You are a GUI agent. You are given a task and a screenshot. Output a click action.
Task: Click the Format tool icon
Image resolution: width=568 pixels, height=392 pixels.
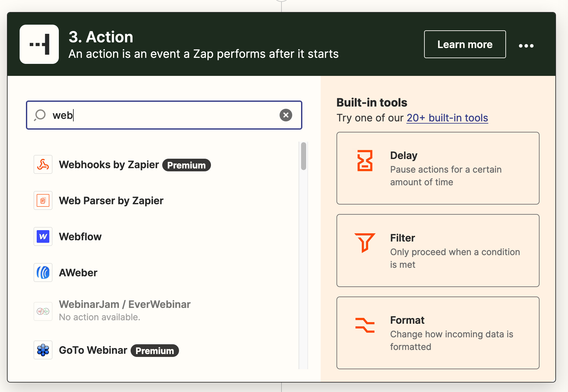(365, 325)
